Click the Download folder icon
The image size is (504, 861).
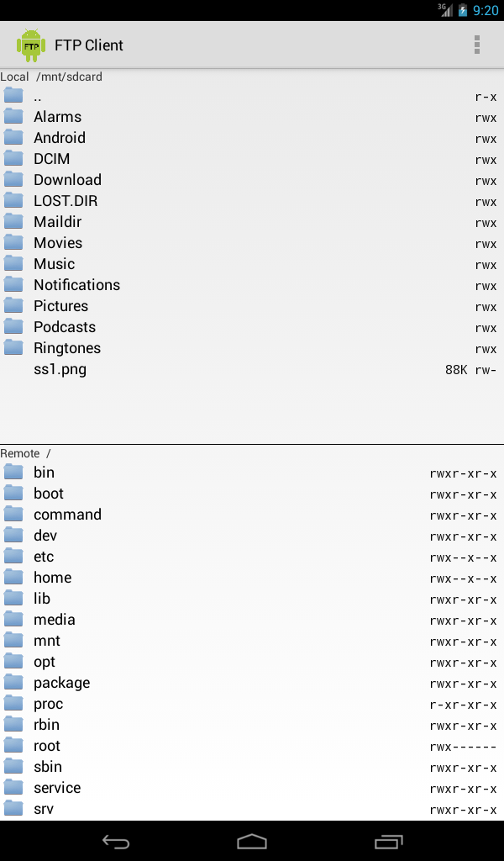click(x=13, y=179)
